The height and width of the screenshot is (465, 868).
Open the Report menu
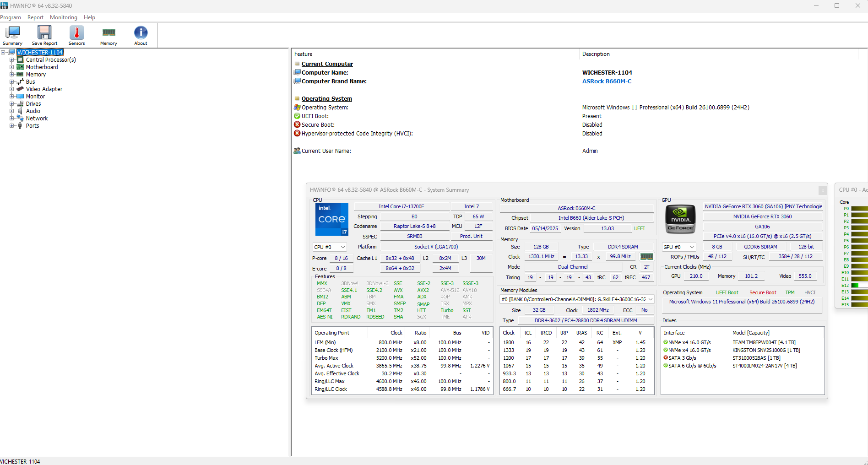tap(35, 17)
